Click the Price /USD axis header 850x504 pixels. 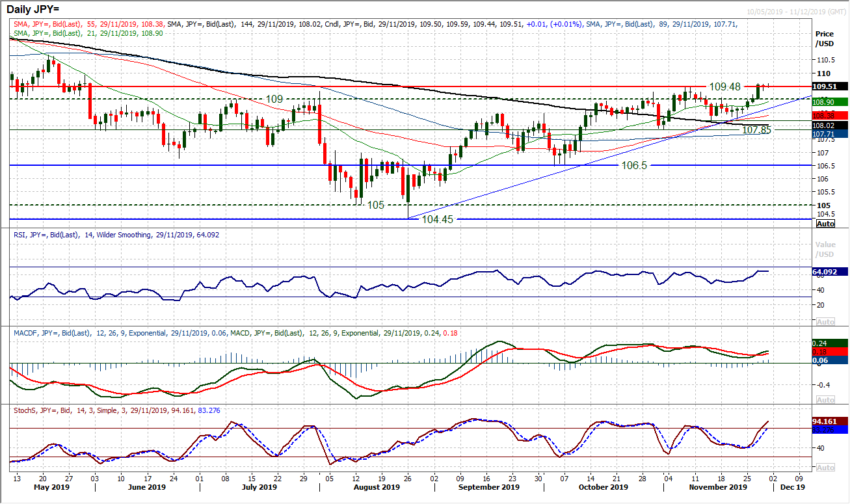point(825,34)
